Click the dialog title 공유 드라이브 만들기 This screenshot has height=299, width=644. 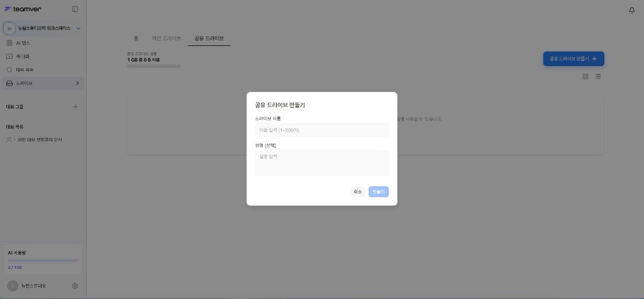click(280, 105)
